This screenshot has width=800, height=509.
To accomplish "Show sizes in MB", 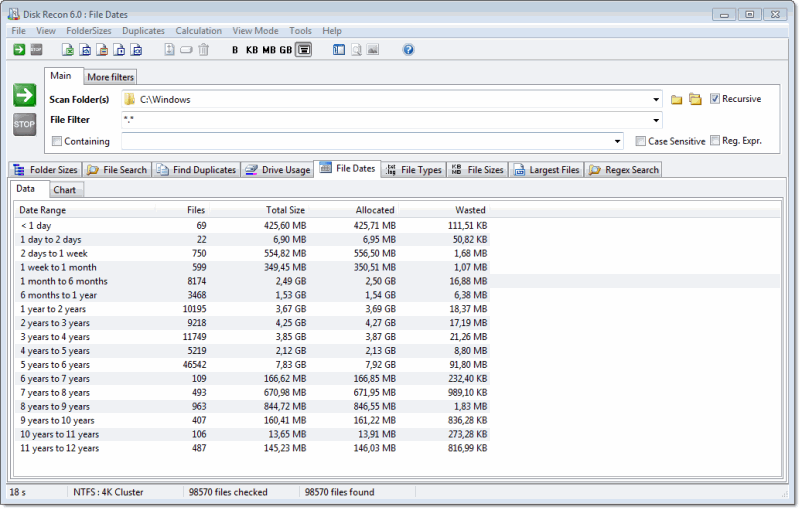I will [269, 50].
